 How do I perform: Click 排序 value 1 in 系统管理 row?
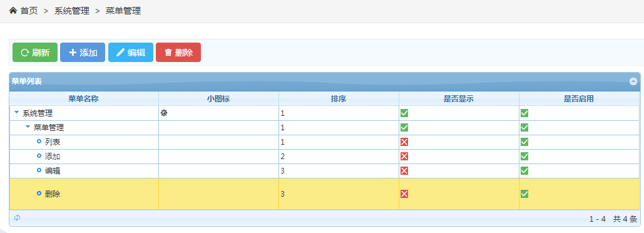coord(283,113)
